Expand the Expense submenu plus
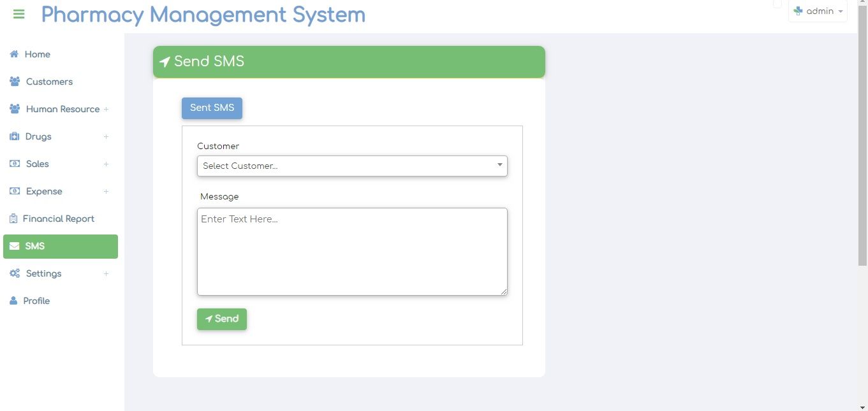 (106, 192)
